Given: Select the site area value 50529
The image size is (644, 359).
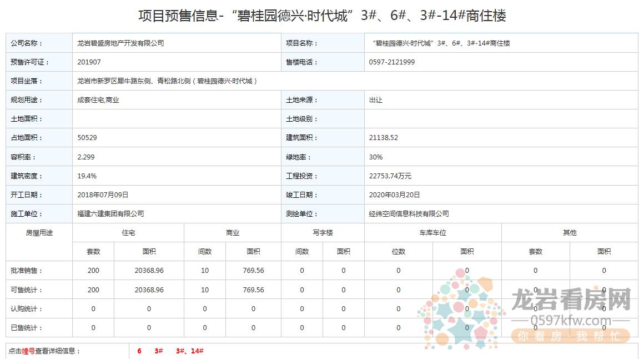Looking at the screenshot, I should click(x=87, y=138).
